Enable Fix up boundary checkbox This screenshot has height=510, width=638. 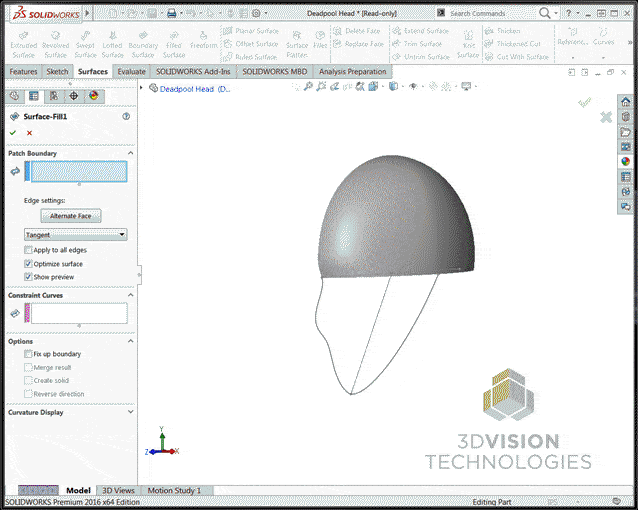pos(28,354)
